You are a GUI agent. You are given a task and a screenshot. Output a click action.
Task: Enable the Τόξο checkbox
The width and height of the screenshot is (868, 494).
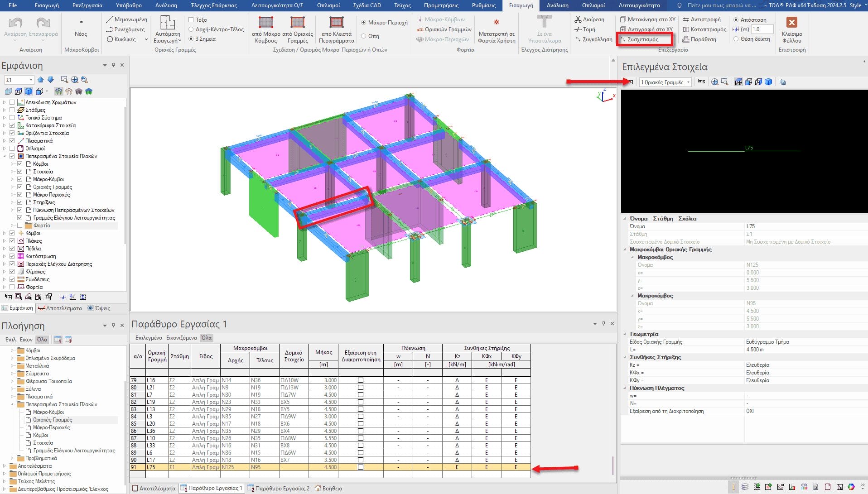point(191,20)
